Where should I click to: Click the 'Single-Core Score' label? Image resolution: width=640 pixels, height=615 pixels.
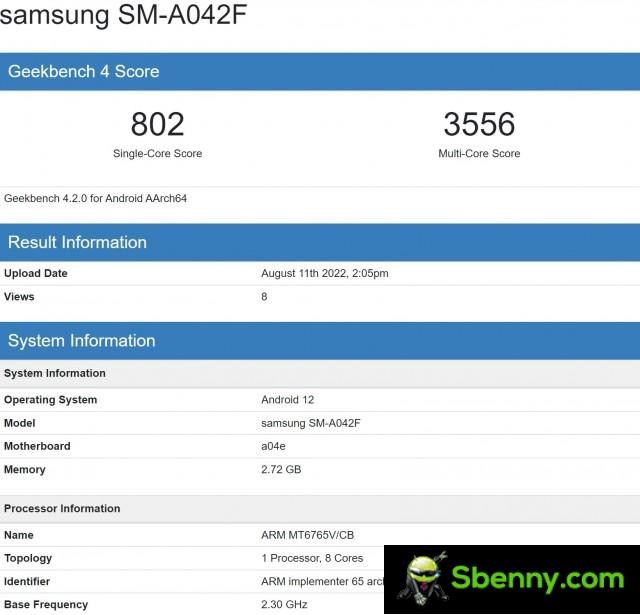coord(158,153)
